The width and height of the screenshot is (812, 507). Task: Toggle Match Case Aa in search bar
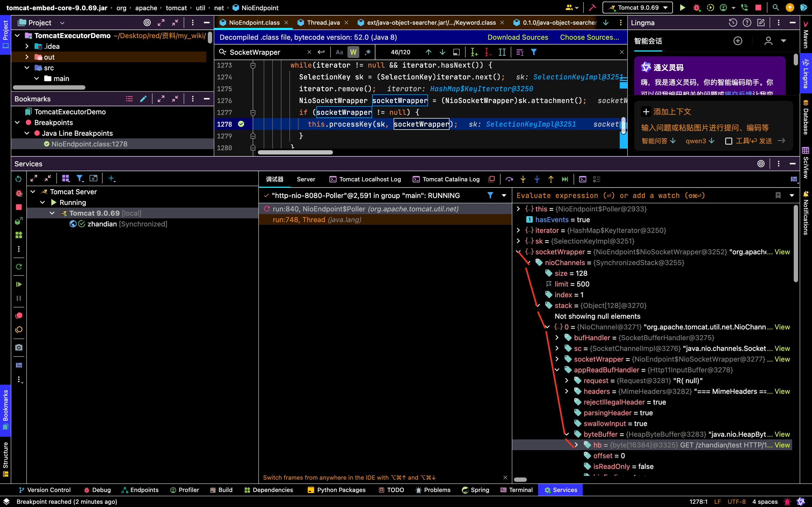339,52
